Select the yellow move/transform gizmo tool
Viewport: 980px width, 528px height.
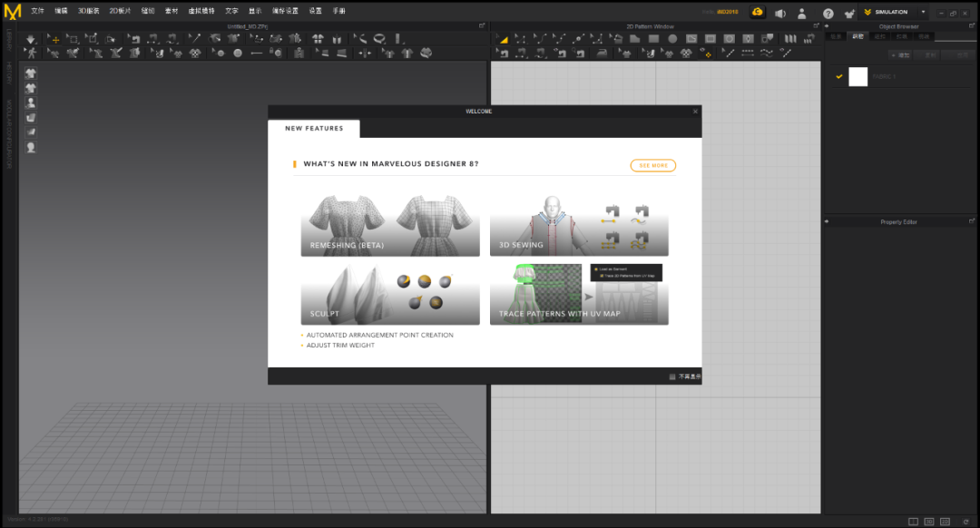pos(54,39)
